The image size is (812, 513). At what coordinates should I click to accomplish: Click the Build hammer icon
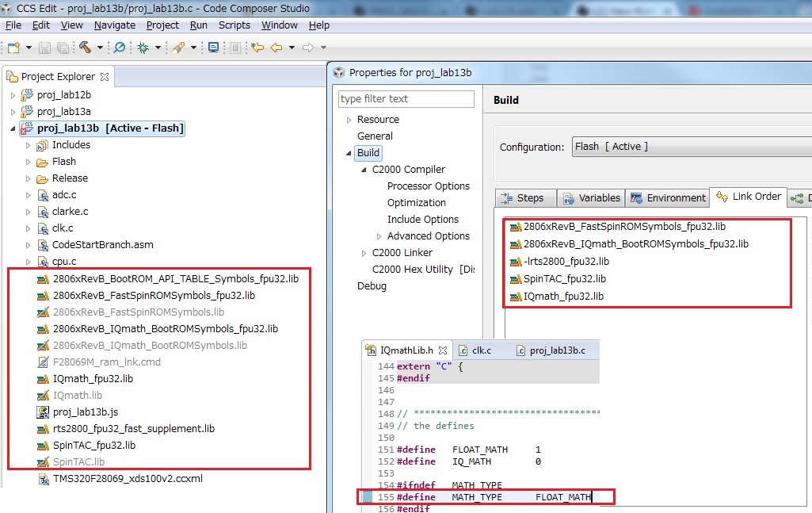click(x=85, y=48)
